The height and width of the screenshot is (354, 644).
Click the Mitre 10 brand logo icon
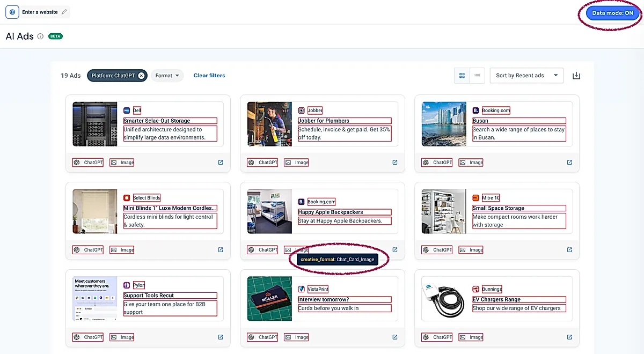click(476, 198)
